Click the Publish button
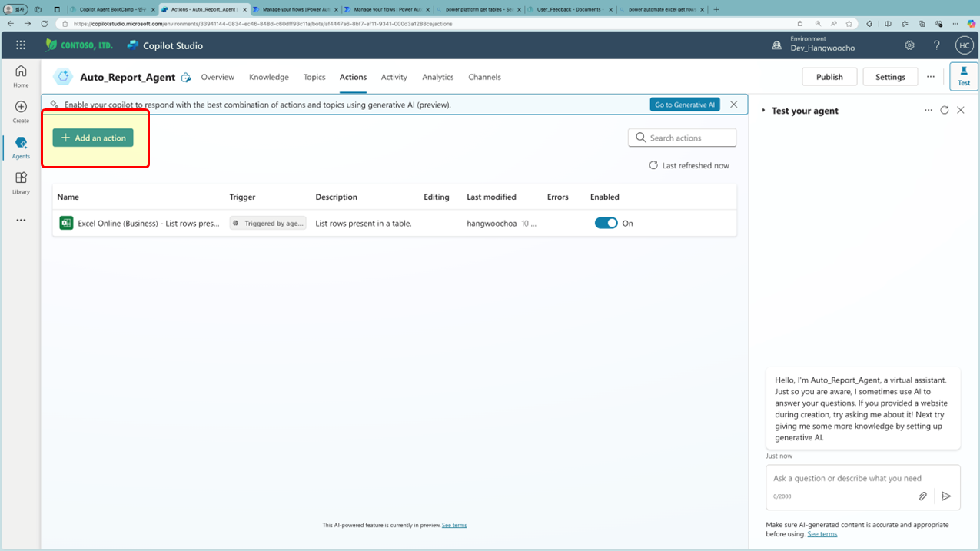The height and width of the screenshot is (551, 980). [829, 77]
